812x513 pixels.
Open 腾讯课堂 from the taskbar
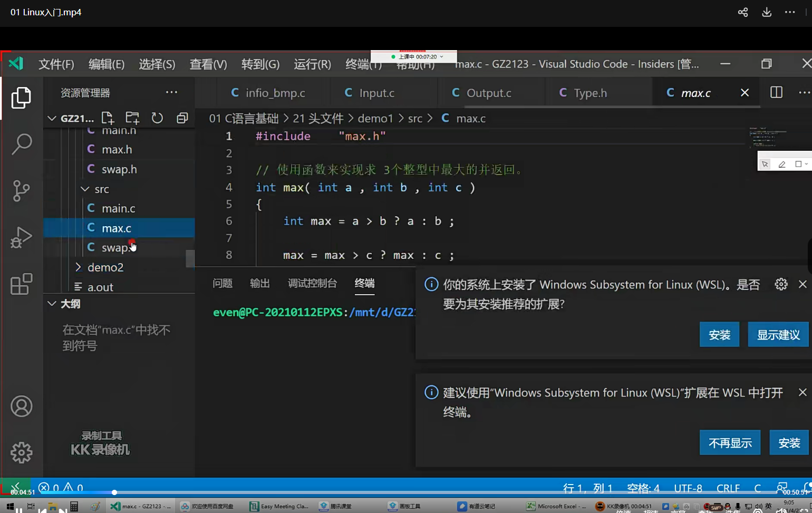336,506
